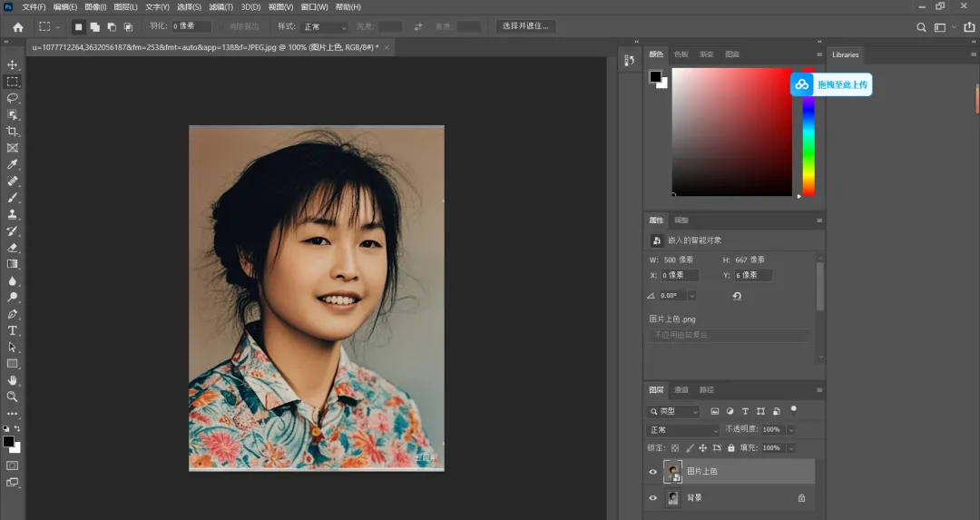Open the 滤镜(T) menu
The width and height of the screenshot is (980, 520).
pos(220,7)
